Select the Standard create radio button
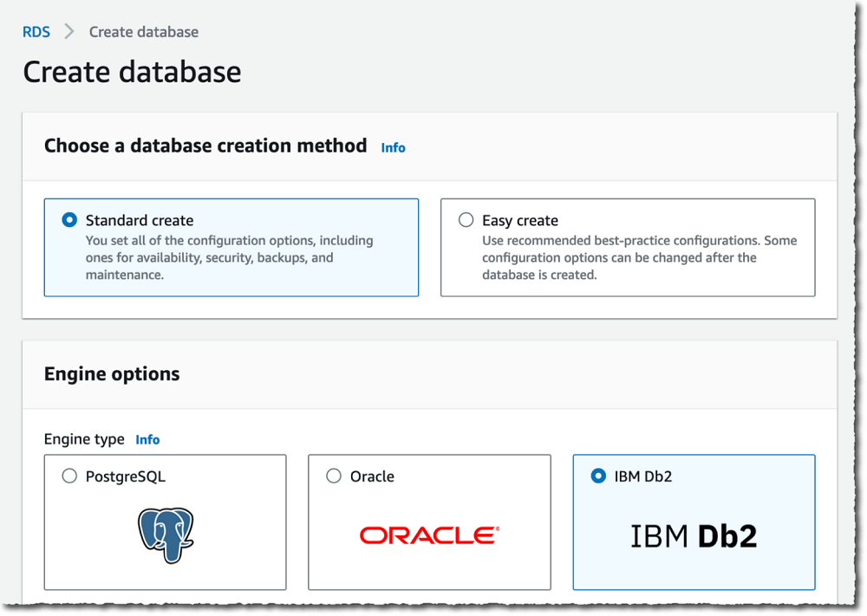 point(68,219)
